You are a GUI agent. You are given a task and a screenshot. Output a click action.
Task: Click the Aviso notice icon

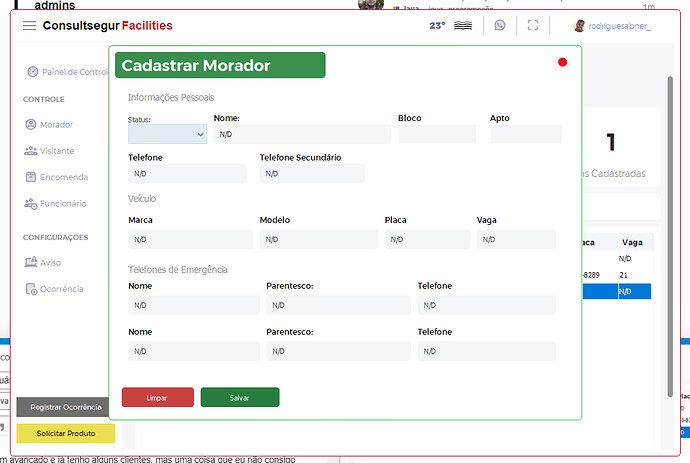pos(31,262)
